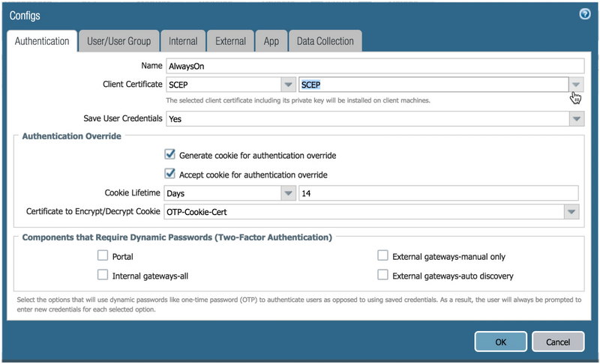Open the SCEP profile dropdown arrow

pos(576,85)
